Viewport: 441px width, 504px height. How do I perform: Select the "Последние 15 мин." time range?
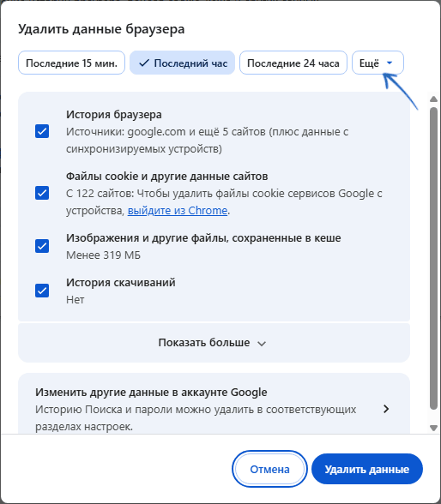(71, 63)
